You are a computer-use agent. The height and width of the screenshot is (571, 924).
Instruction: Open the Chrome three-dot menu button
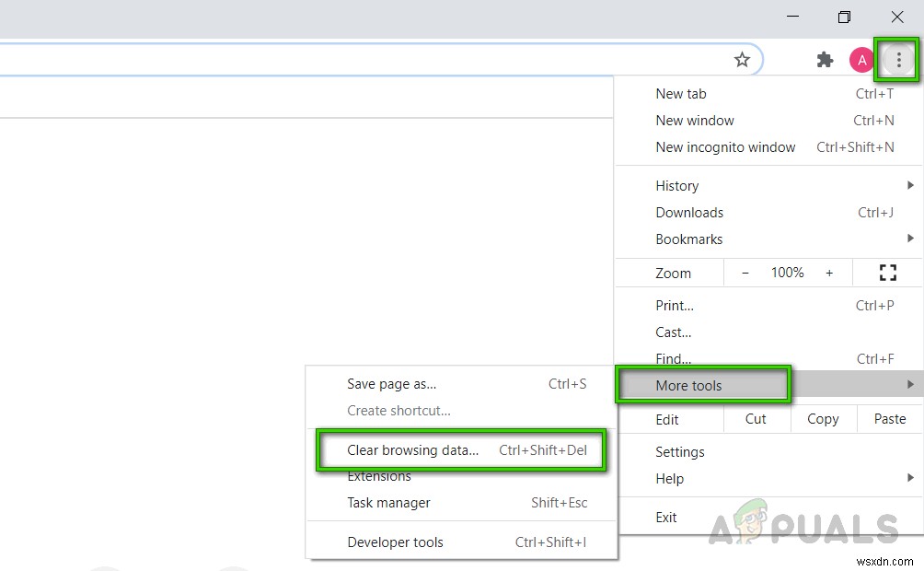898,60
